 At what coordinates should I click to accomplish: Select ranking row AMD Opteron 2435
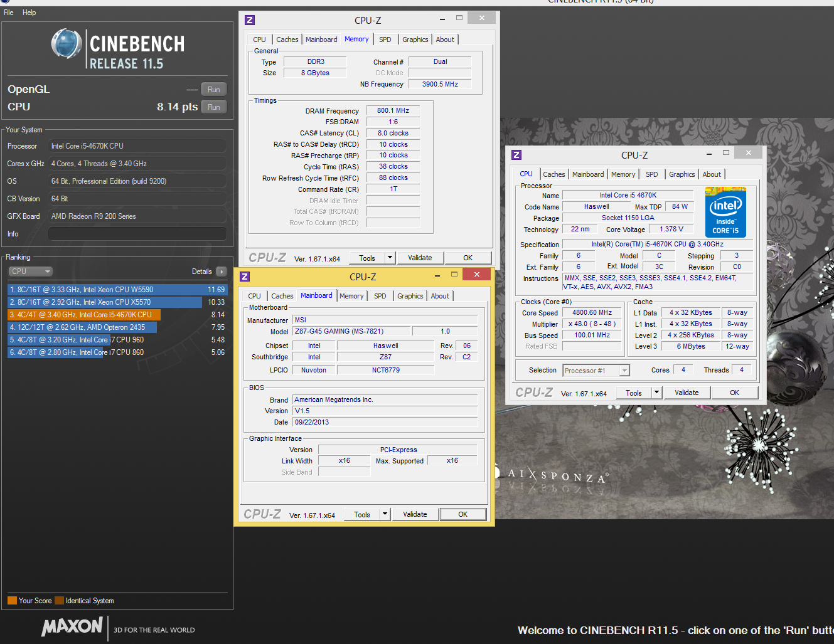[117, 327]
